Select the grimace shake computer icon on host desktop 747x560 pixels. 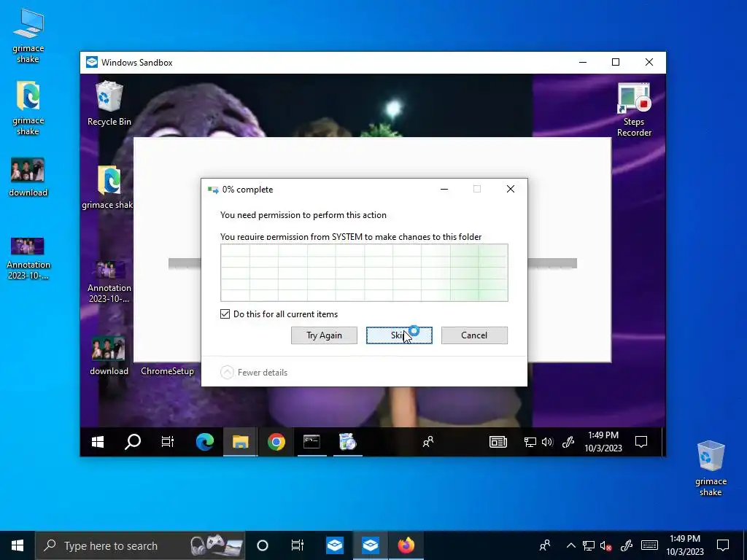[x=28, y=36]
